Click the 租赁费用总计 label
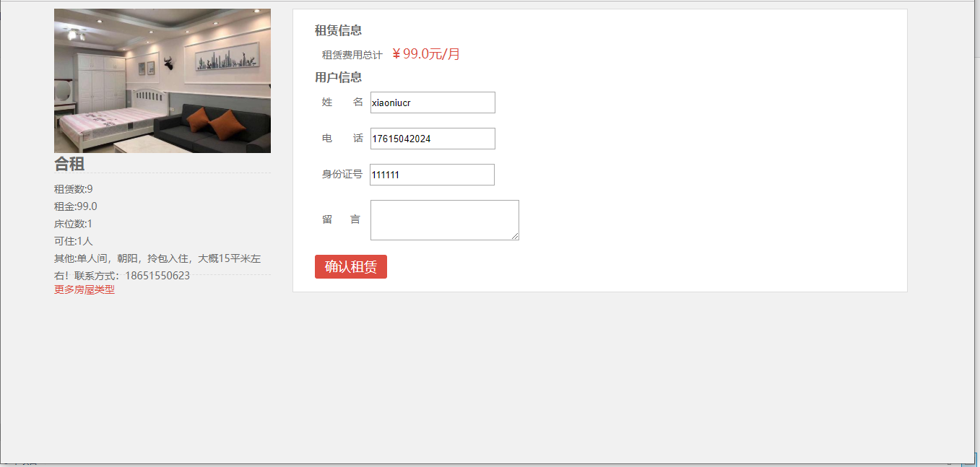The width and height of the screenshot is (980, 467). click(x=352, y=55)
